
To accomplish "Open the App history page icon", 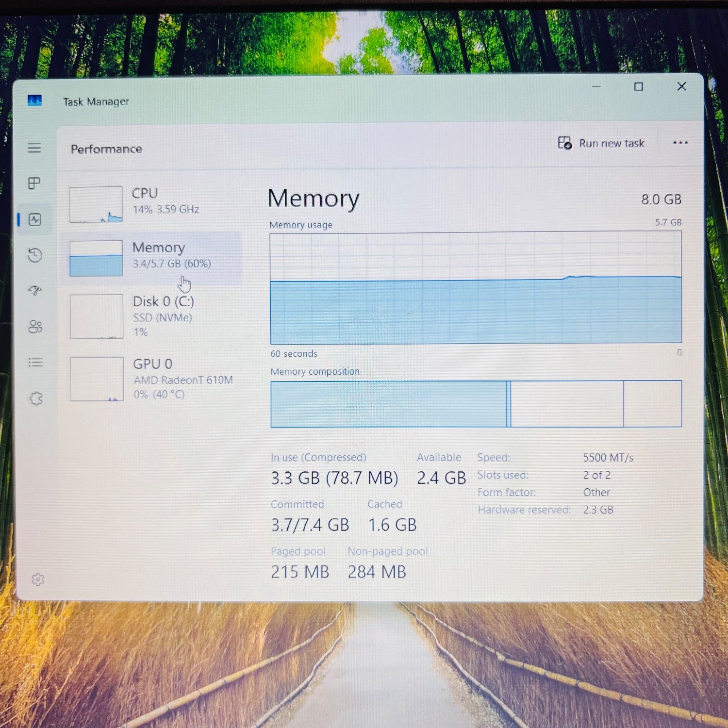I will point(35,255).
